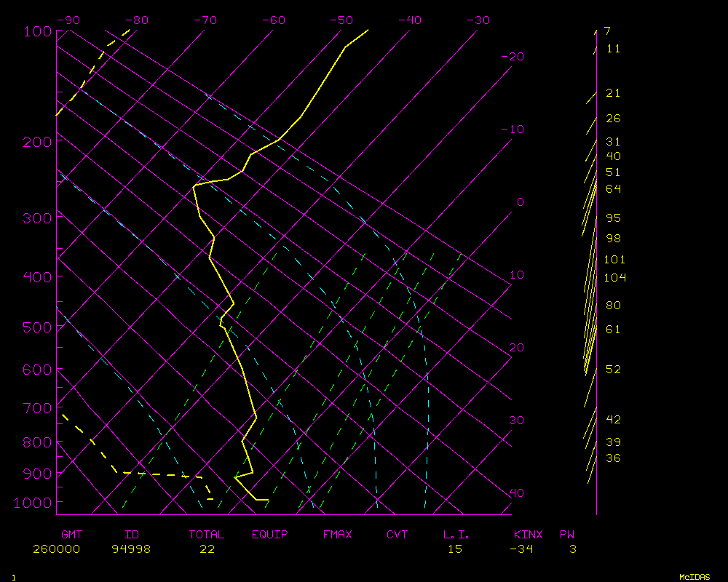Screen dimensions: 728x582
Task: Click the TOTAL index header
Action: click(207, 535)
